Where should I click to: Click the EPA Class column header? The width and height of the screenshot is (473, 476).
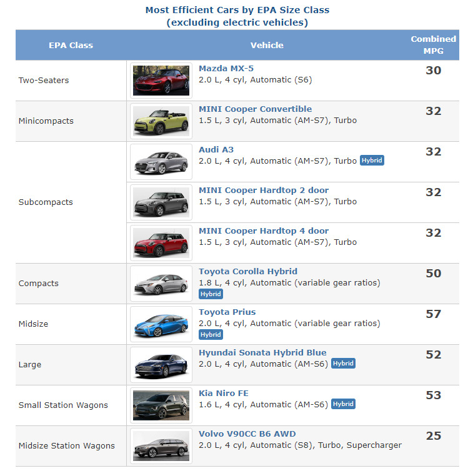71,45
